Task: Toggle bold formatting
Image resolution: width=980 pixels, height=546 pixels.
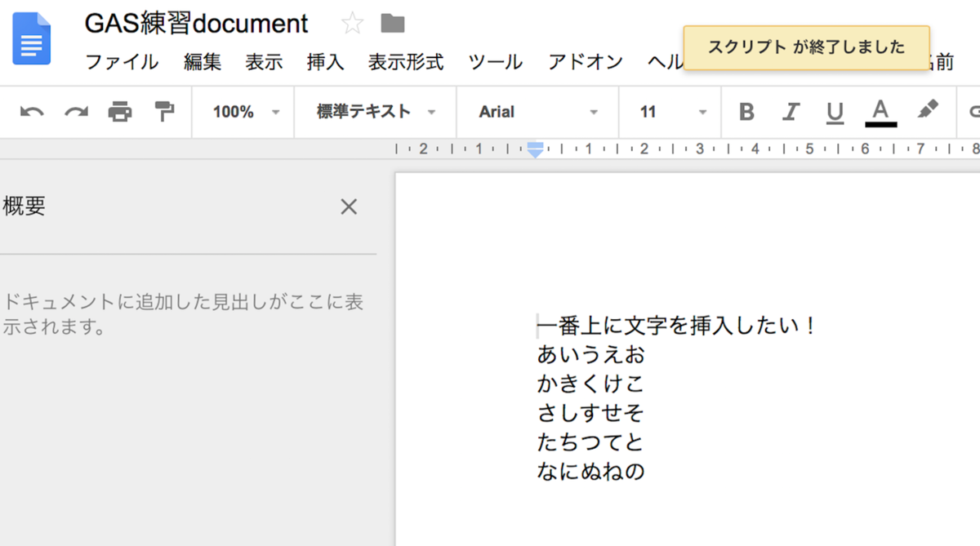Action: coord(746,112)
